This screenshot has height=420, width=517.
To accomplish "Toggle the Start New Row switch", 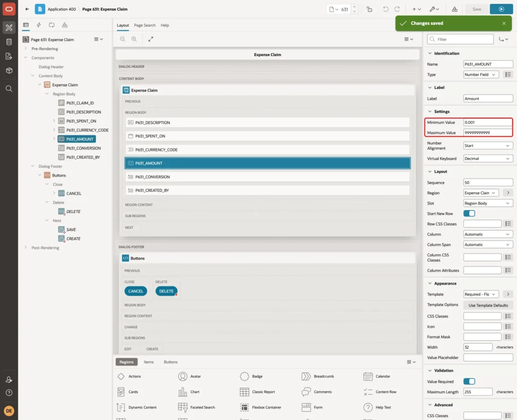I will pyautogui.click(x=469, y=214).
